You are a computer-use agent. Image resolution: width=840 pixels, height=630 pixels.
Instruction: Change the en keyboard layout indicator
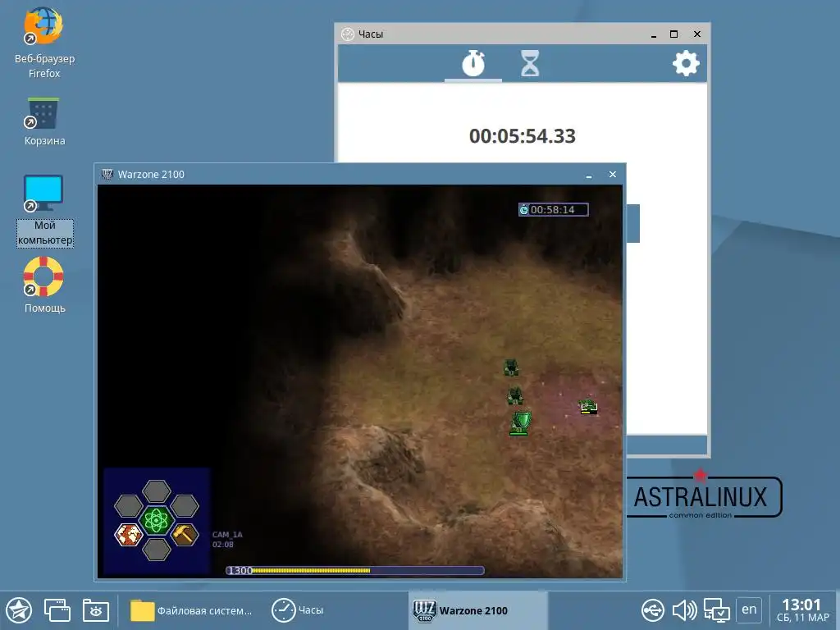[x=749, y=609]
